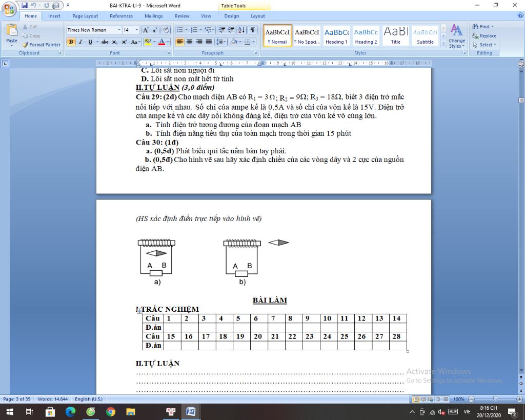Expand the Font dialog launcher
This screenshot has width=525, height=420.
[168, 53]
